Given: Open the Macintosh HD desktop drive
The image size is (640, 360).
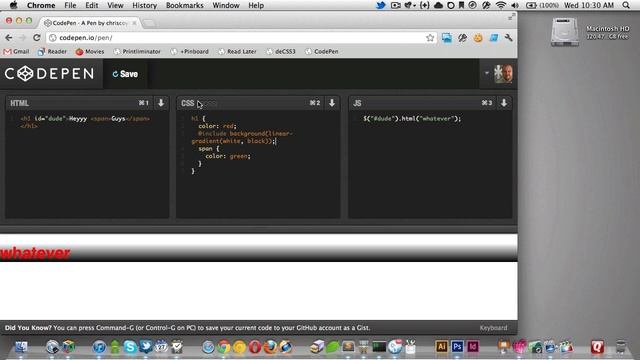Looking at the screenshot, I should tap(565, 32).
